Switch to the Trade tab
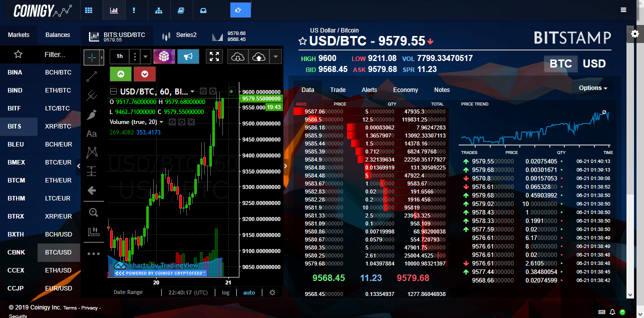644x318 pixels. [x=338, y=90]
